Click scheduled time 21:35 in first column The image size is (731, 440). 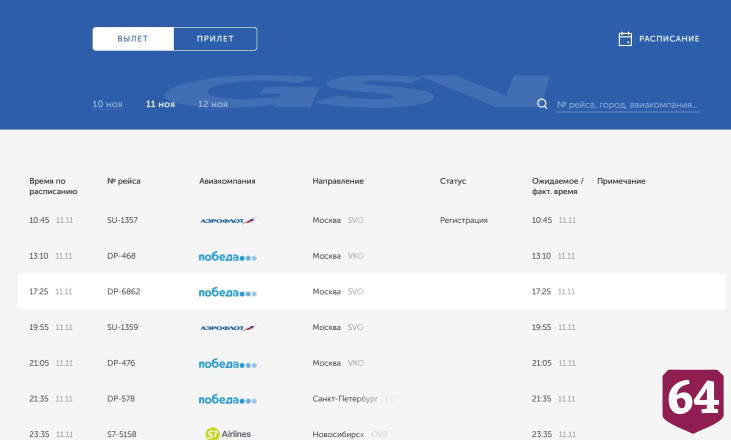[39, 399]
